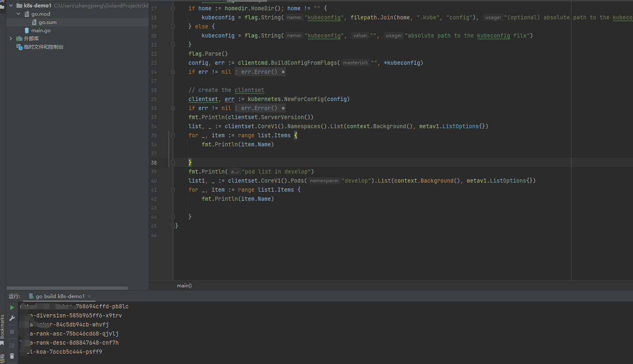633x364 pixels.
Task: Click line number 46 in gutter
Action: 154,235
